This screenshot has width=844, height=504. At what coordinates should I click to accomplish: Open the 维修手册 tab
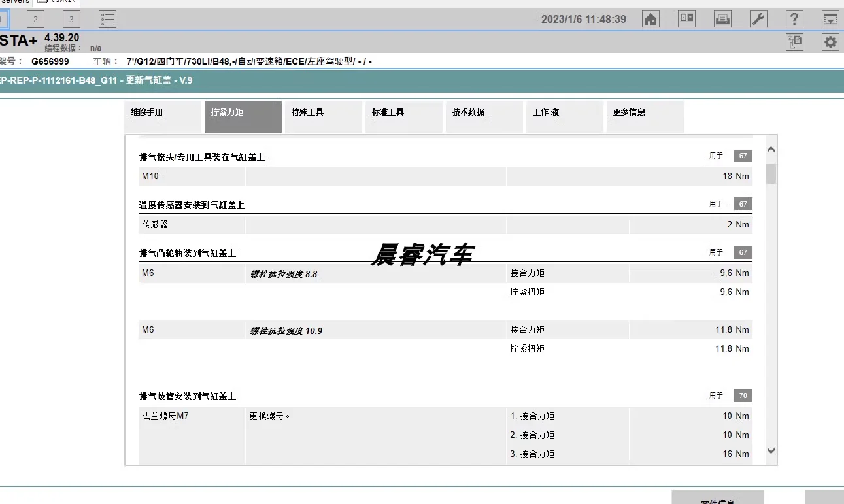[x=163, y=116]
